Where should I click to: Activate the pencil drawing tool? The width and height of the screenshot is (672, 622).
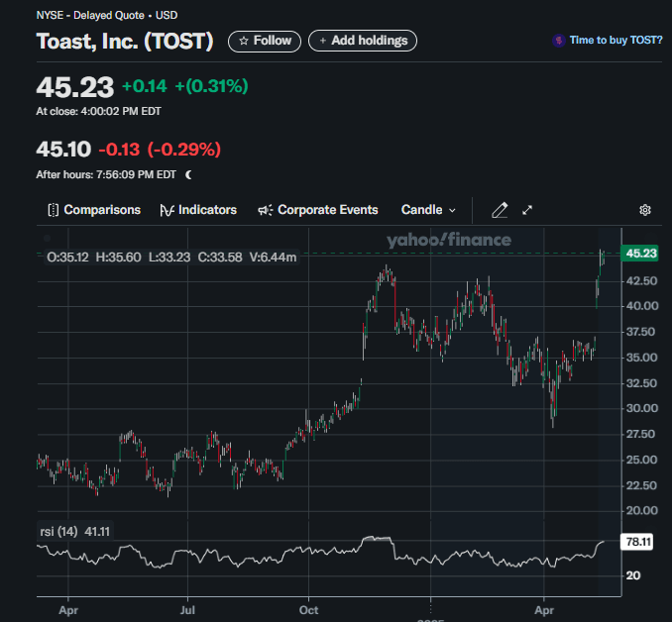(500, 210)
